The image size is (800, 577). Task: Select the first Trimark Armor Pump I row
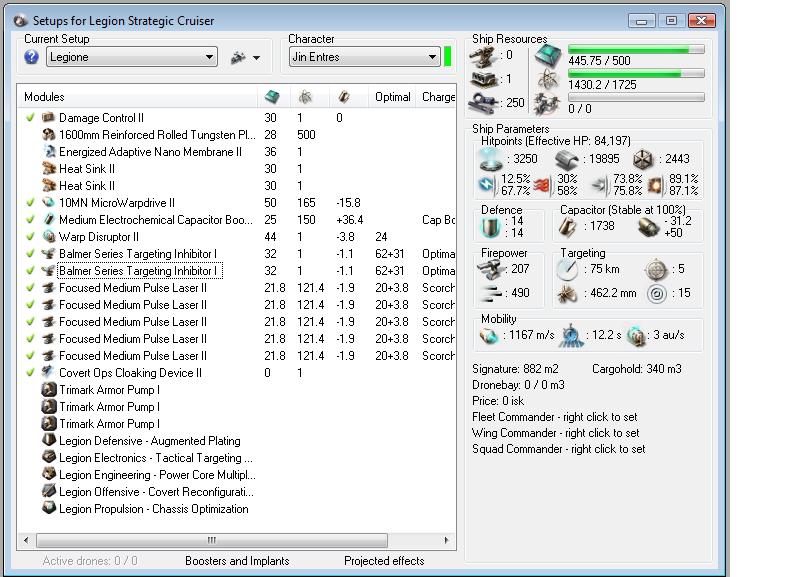tap(237, 390)
